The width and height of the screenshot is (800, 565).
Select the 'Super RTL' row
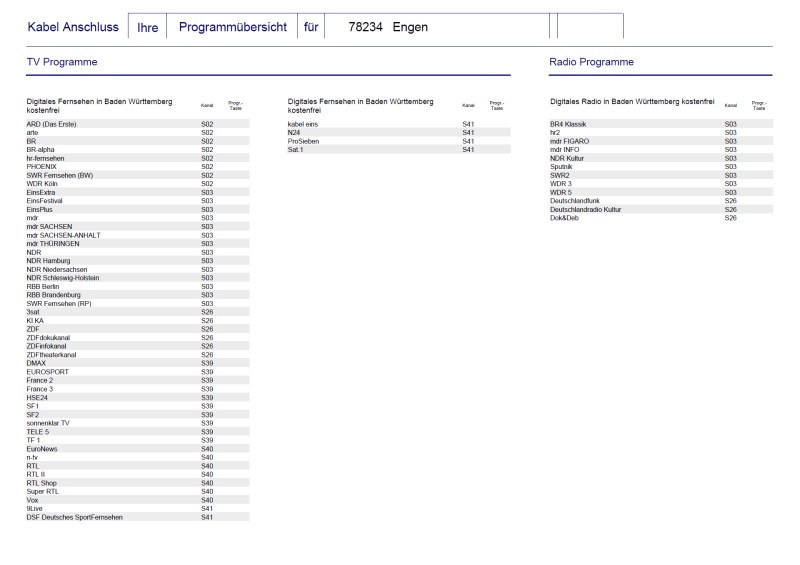(x=138, y=492)
